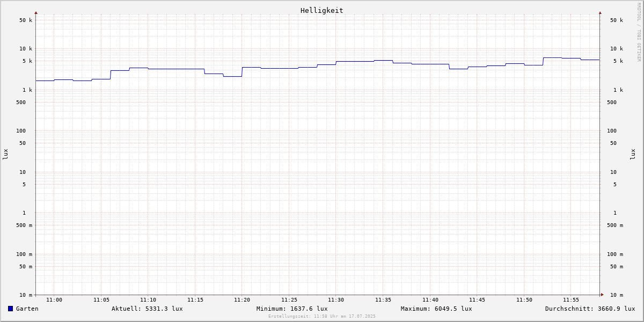Click the Maximum: 6049.5 lux value
Screen dimensions: 644x322
(436, 309)
